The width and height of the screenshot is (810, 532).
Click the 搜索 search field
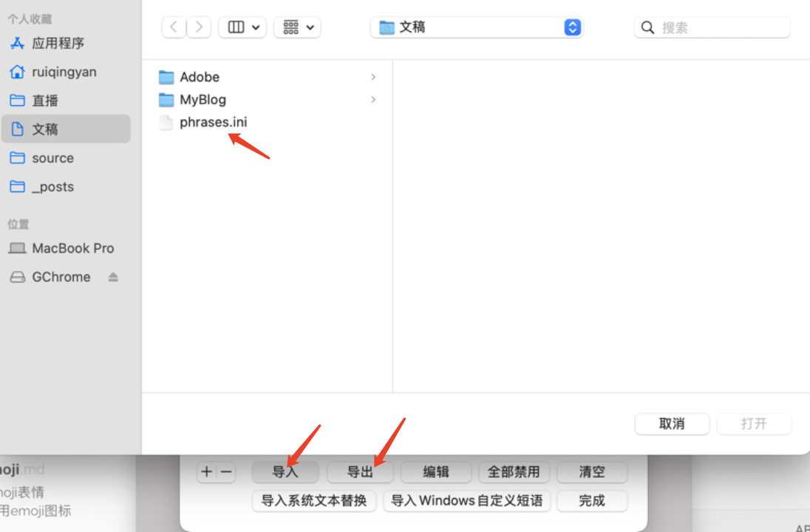click(712, 27)
